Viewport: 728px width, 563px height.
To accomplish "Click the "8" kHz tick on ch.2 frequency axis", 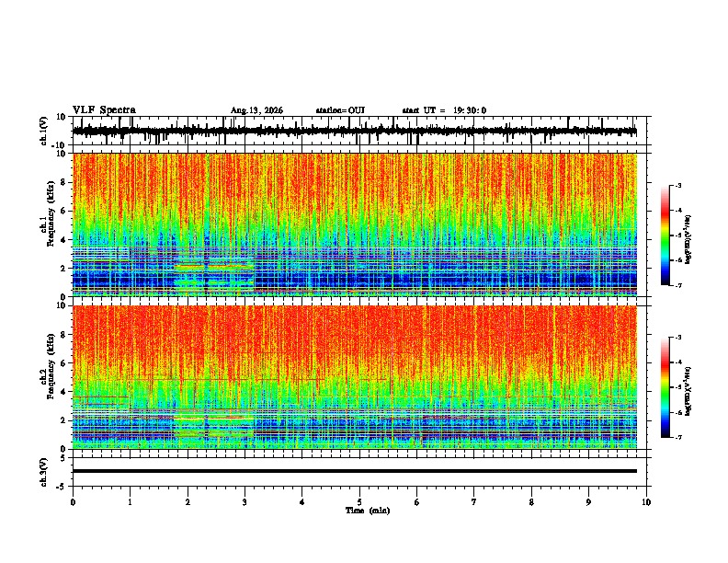I will pyautogui.click(x=63, y=335).
